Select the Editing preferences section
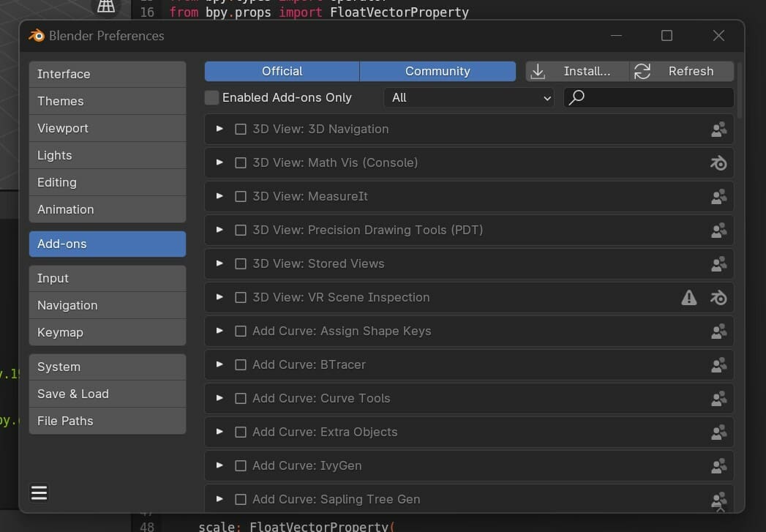766x532 pixels. coord(108,183)
